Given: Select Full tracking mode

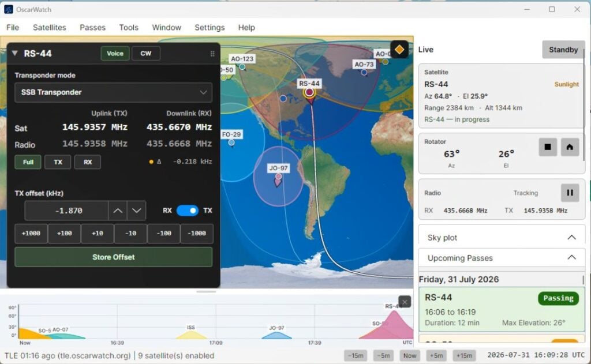Looking at the screenshot, I should click(28, 162).
